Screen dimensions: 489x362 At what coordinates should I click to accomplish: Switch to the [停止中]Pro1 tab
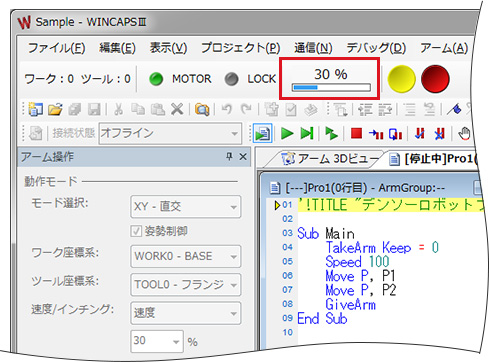pyautogui.click(x=433, y=159)
